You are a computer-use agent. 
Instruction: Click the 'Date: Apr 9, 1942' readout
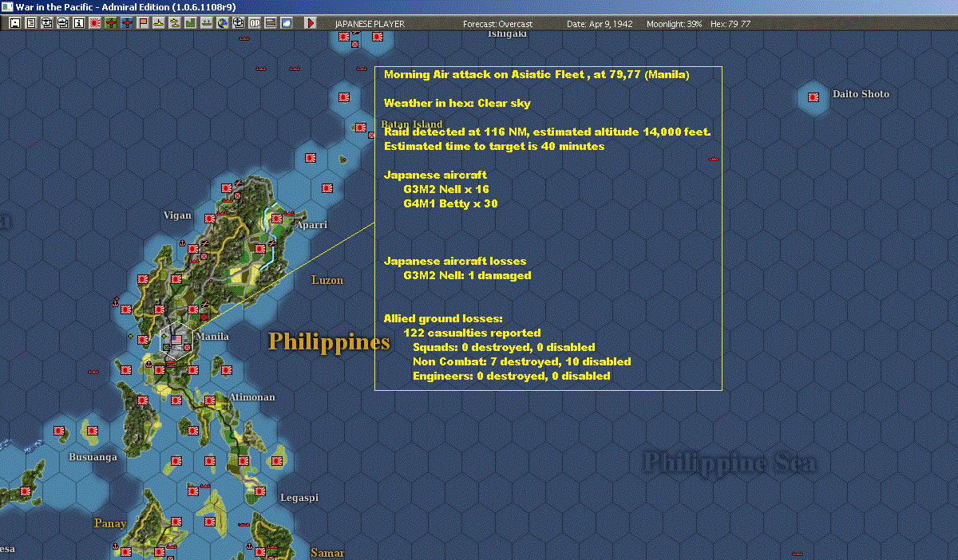coord(600,24)
